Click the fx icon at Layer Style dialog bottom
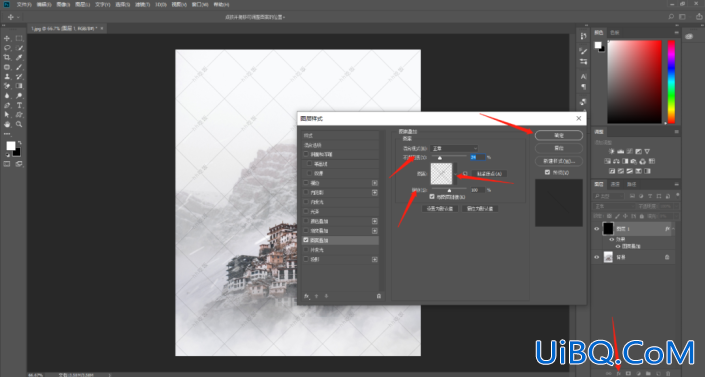The height and width of the screenshot is (377, 705). 307,296
